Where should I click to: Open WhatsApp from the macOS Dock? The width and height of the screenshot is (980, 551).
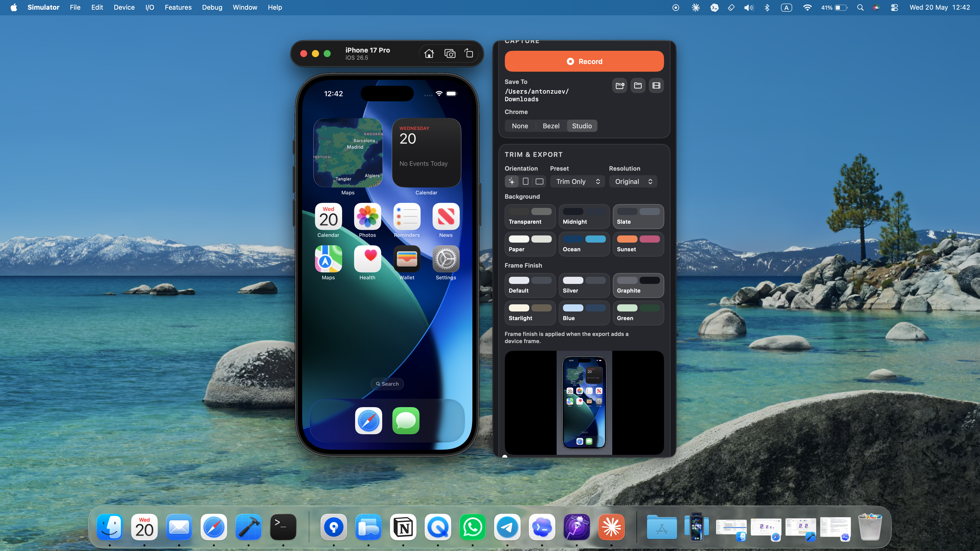pyautogui.click(x=472, y=527)
